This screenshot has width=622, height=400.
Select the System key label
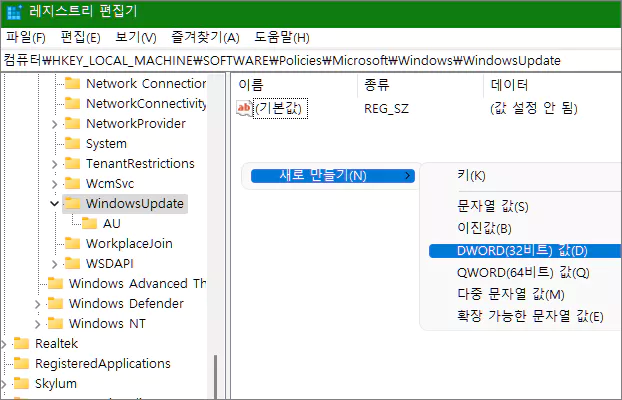click(106, 143)
